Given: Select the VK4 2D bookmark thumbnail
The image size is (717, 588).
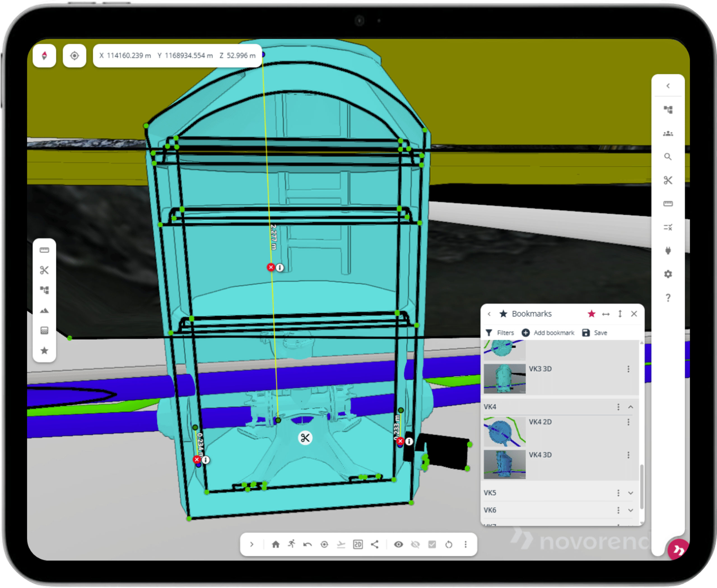Looking at the screenshot, I should coord(504,431).
